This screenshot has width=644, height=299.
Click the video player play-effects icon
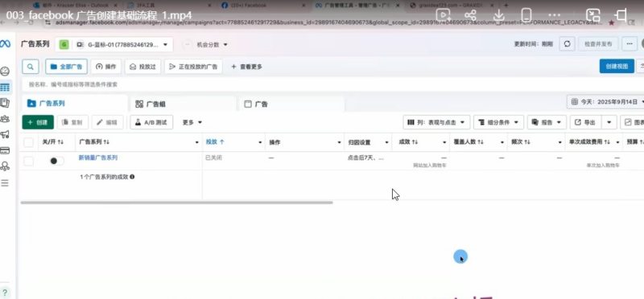pos(443,15)
